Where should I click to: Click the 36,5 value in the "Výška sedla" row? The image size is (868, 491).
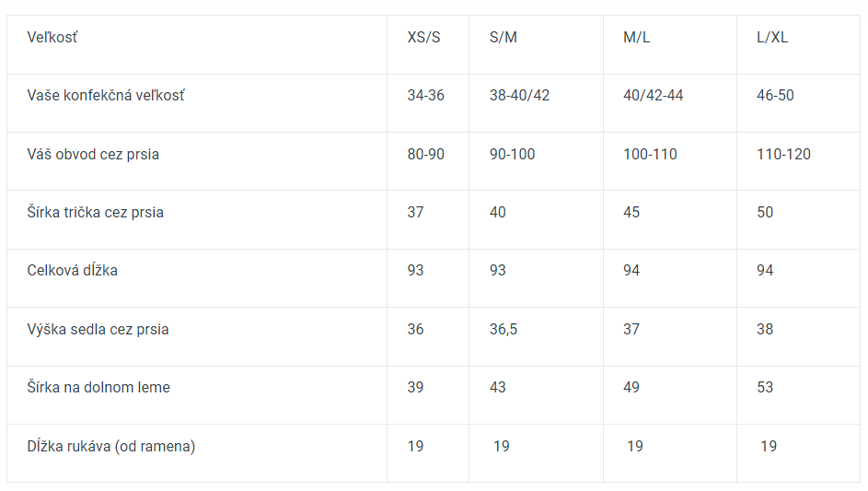[x=503, y=330]
